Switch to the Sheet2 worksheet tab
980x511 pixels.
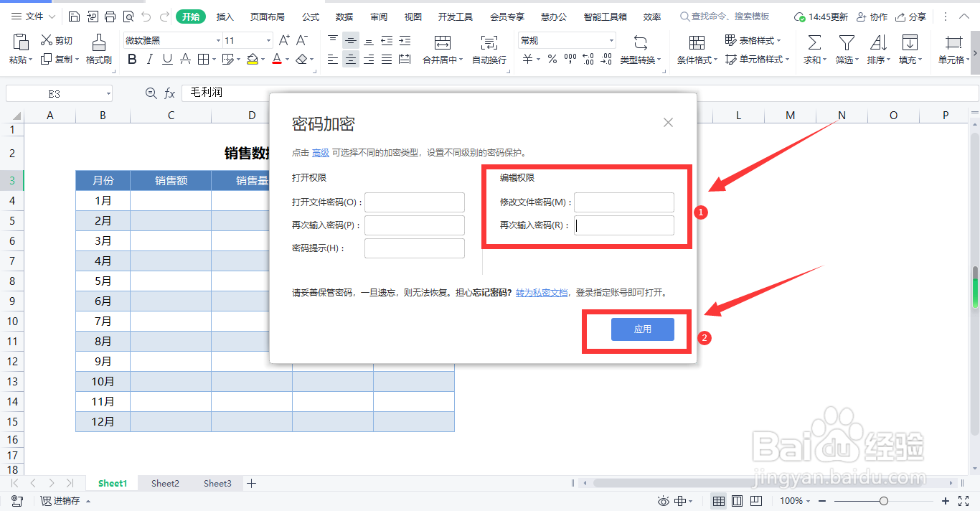coord(164,483)
